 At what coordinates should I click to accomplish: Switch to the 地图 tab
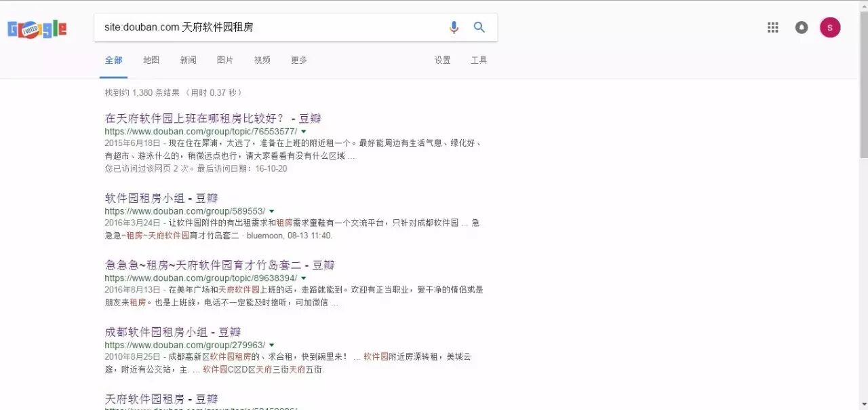coord(151,60)
